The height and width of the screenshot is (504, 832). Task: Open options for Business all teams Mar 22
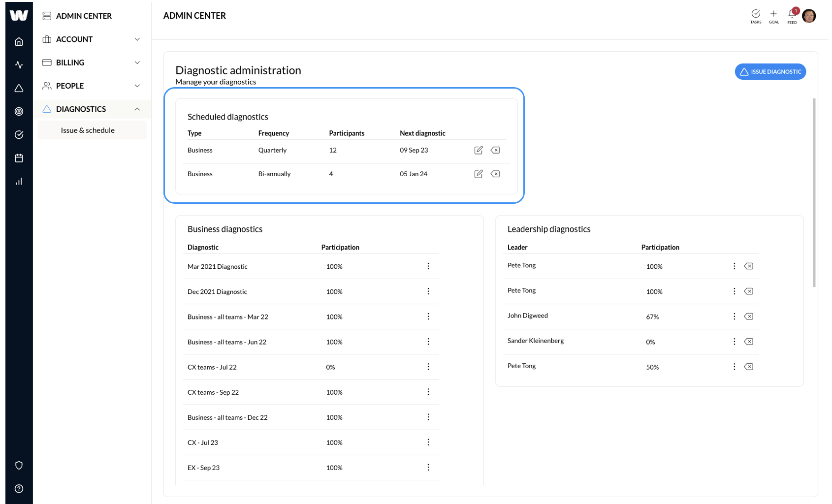428,316
